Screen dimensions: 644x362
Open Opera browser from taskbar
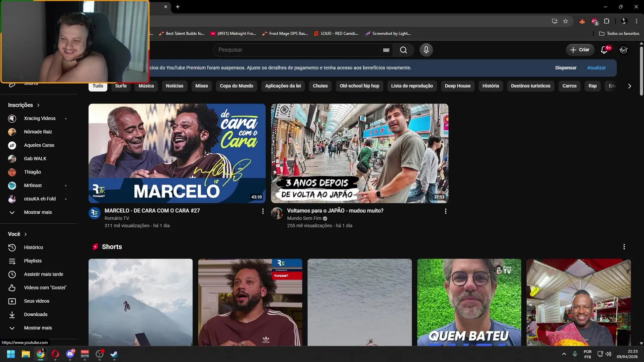click(55, 354)
